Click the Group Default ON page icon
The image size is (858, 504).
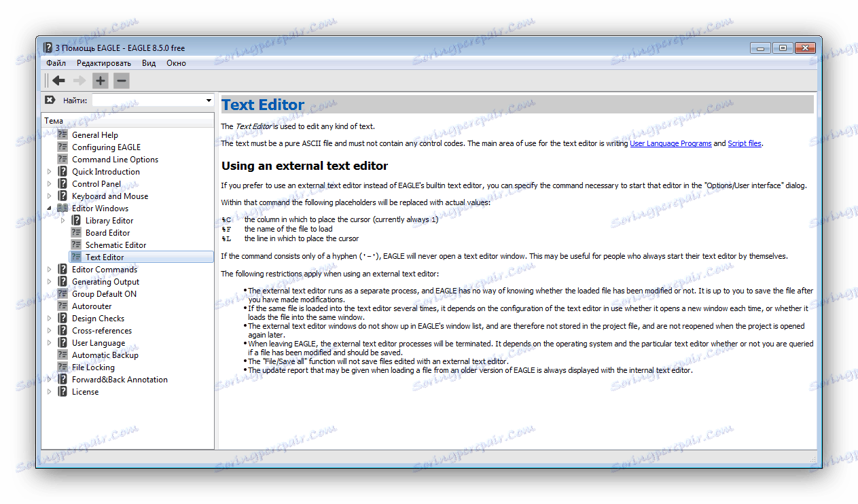62,293
